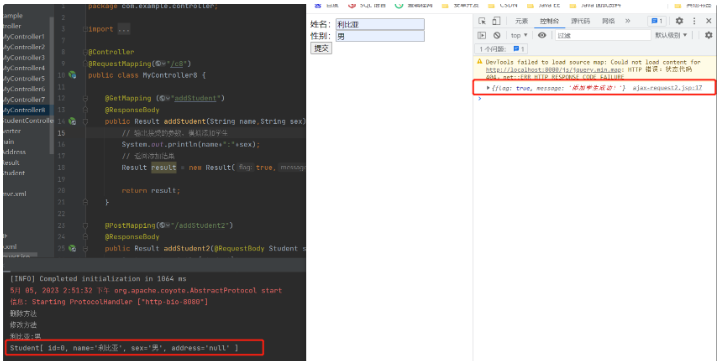Select StudentController in project tree
The image size is (720, 361).
click(28, 121)
